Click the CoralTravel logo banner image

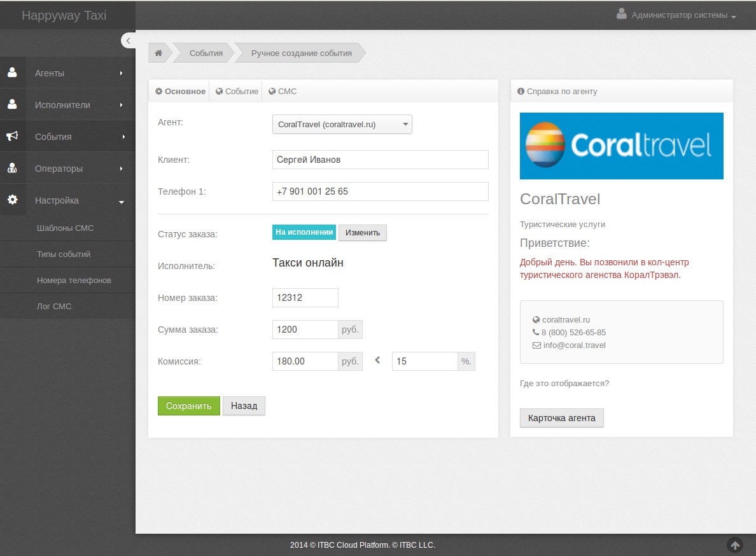click(622, 146)
